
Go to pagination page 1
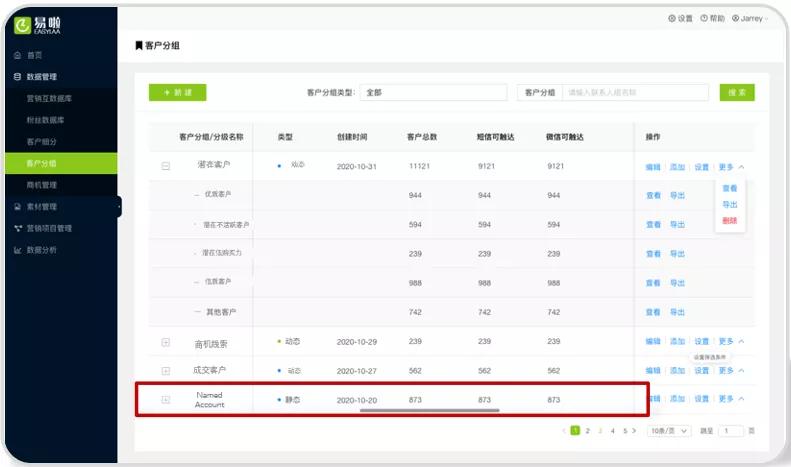(x=575, y=431)
